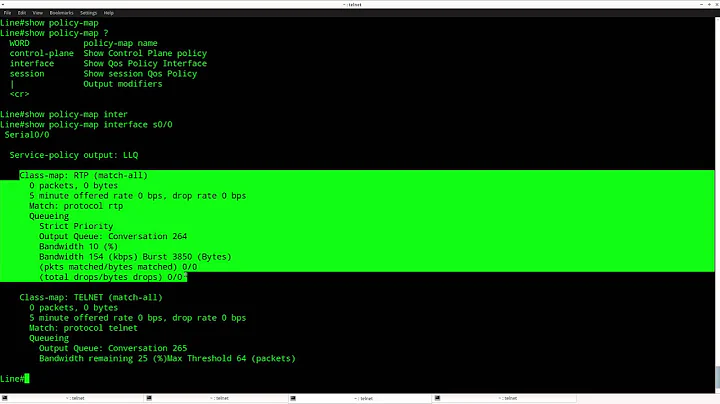Click '(pkts matched/bytes matched) 0/0' line
This screenshot has height=404, width=720.
coord(118,267)
